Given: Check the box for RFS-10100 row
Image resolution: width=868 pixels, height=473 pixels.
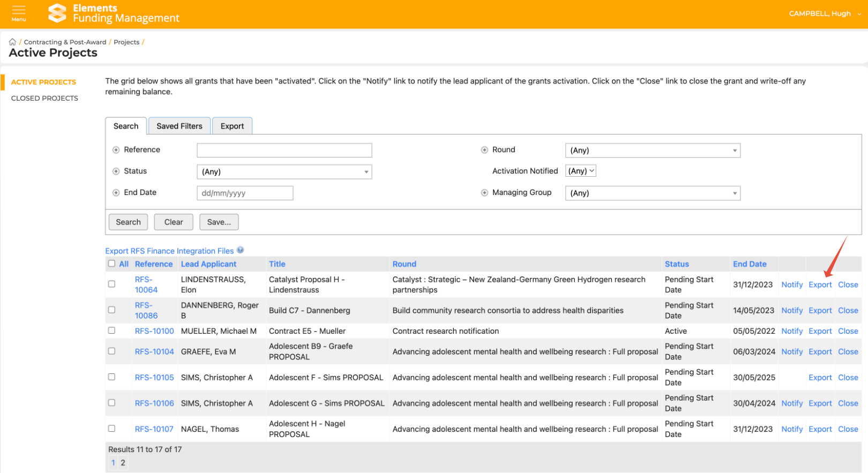Looking at the screenshot, I should (111, 331).
